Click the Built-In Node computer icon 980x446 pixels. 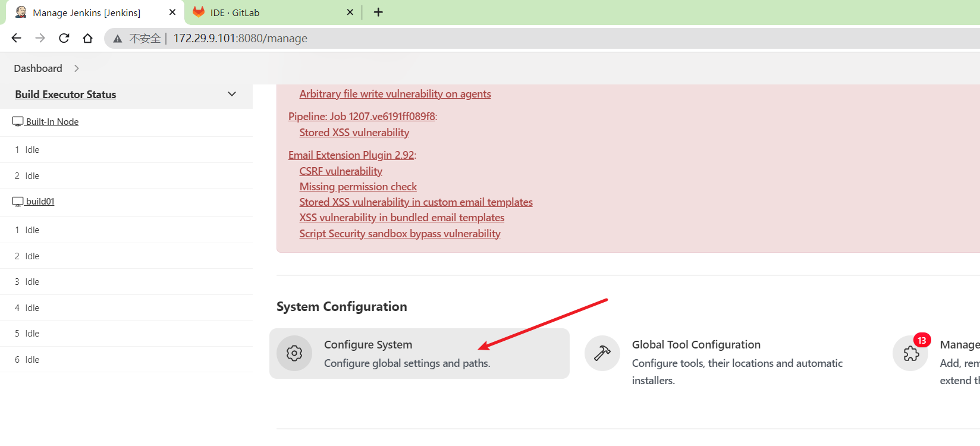click(x=18, y=121)
